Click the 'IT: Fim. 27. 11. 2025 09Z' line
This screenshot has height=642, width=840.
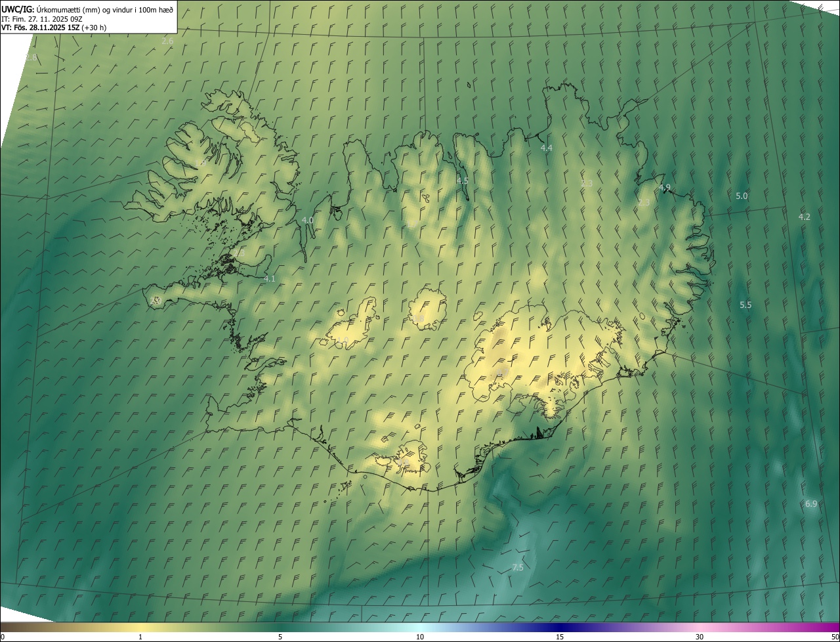[41, 19]
